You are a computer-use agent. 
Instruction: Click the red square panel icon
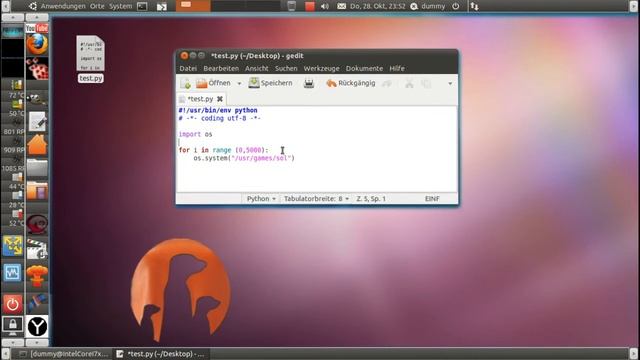(310, 6)
